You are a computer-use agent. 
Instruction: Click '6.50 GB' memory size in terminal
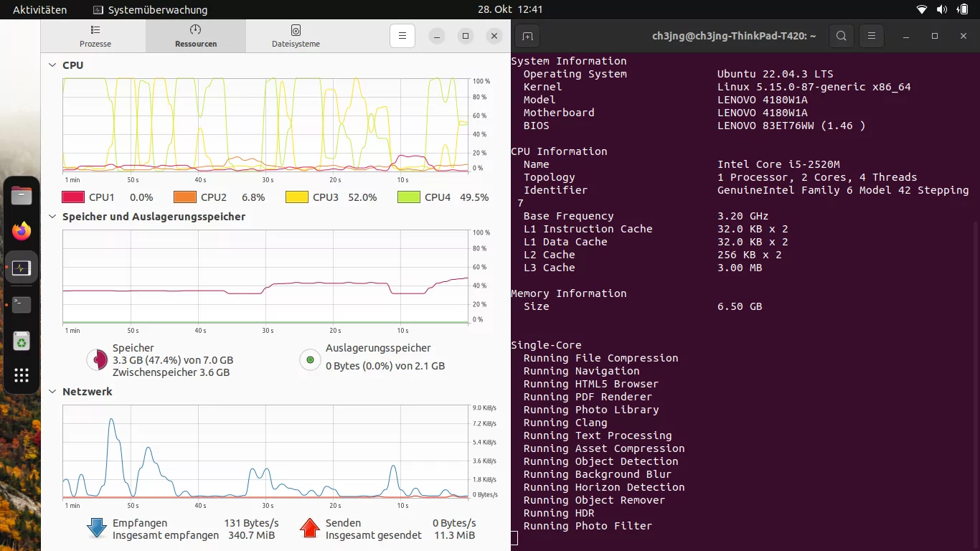pyautogui.click(x=740, y=306)
